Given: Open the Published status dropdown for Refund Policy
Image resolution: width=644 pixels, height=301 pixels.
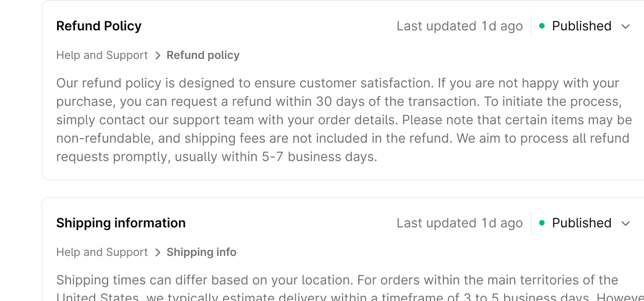Looking at the screenshot, I should coord(581,26).
